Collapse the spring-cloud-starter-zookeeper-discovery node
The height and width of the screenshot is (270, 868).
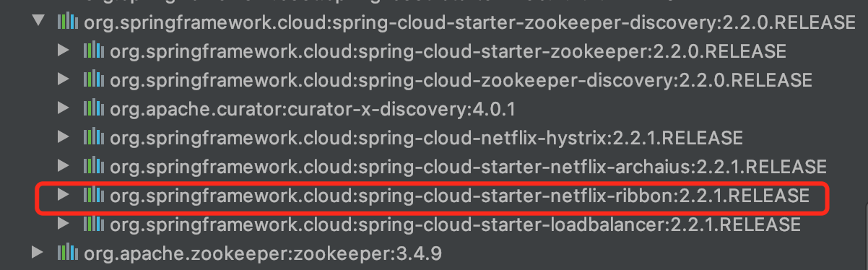click(37, 22)
